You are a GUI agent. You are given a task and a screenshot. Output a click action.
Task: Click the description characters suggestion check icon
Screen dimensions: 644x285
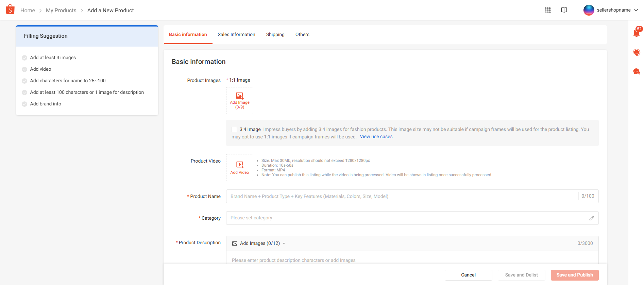point(24,93)
